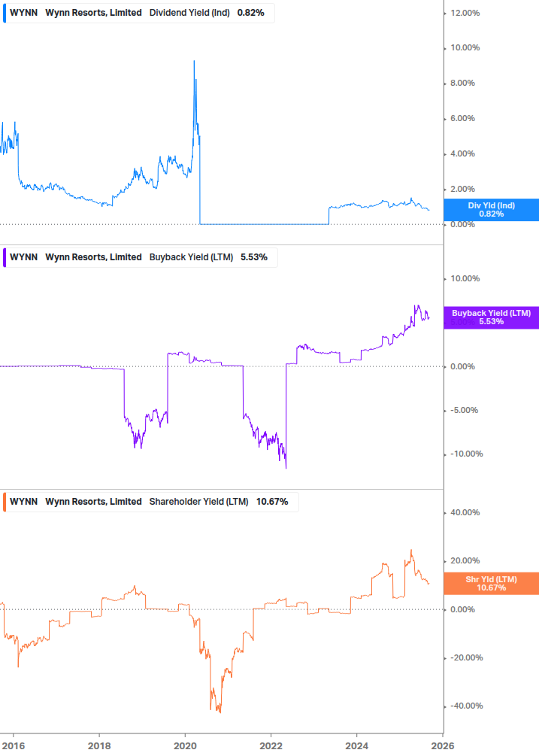Click the 2018 label on the time axis
The image size is (539, 756).
coord(99,746)
